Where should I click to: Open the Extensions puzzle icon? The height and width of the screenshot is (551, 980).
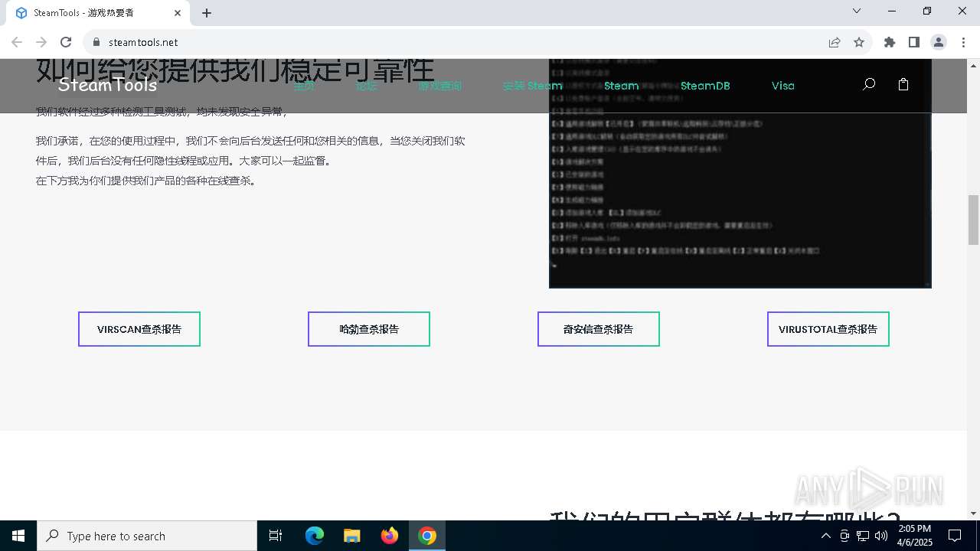click(890, 42)
